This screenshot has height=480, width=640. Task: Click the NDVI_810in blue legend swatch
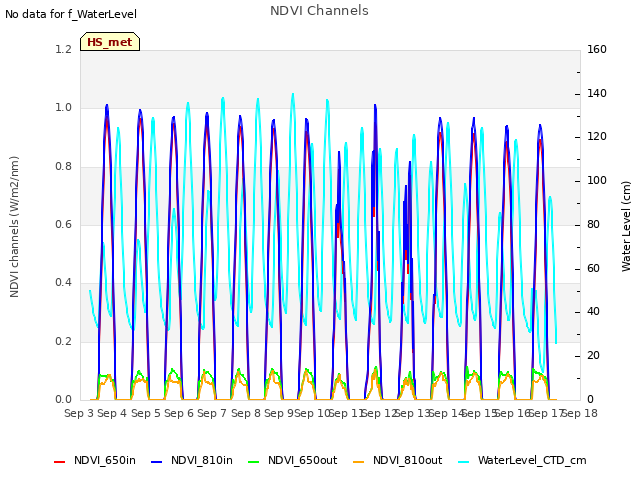[157, 462]
